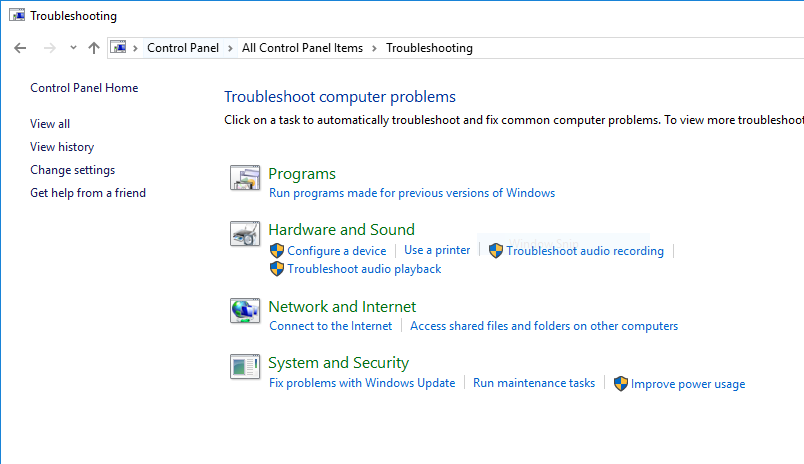Click Connect to the Internet link
Viewport: 804px width, 464px height.
tap(330, 326)
